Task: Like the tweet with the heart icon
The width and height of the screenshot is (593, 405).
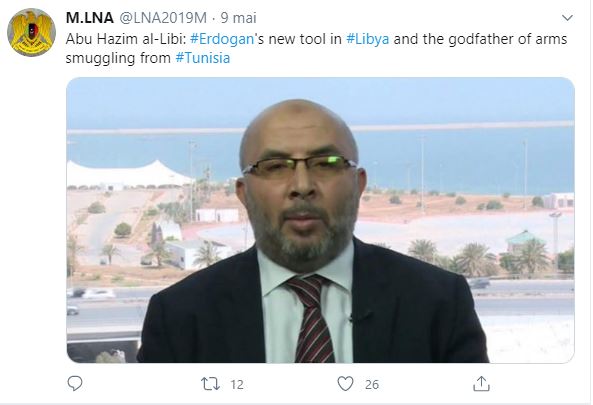Action: click(x=345, y=384)
